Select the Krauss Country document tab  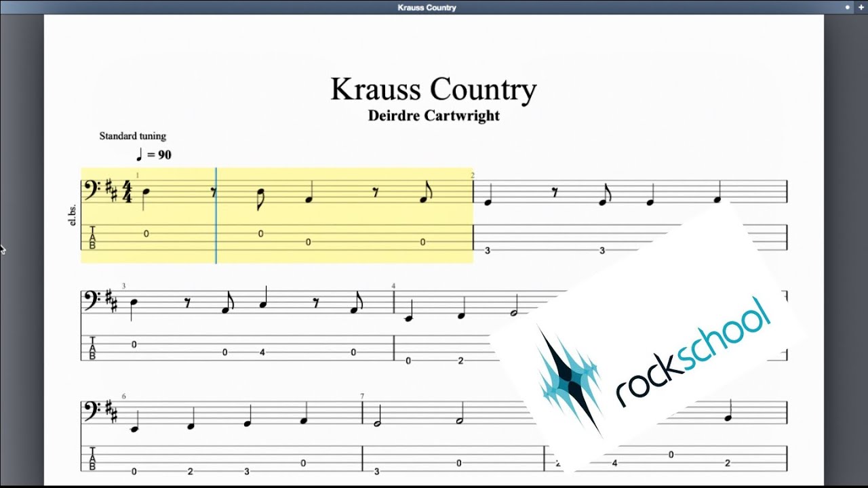pyautogui.click(x=427, y=7)
